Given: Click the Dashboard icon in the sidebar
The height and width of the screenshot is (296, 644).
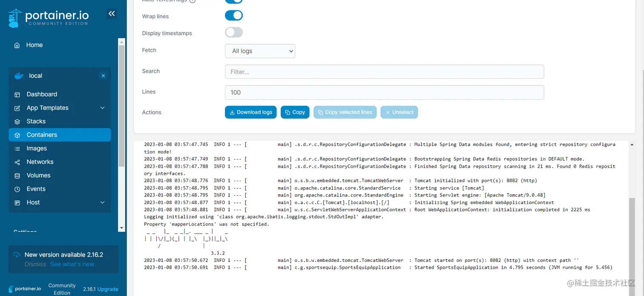Looking at the screenshot, I should [17, 94].
